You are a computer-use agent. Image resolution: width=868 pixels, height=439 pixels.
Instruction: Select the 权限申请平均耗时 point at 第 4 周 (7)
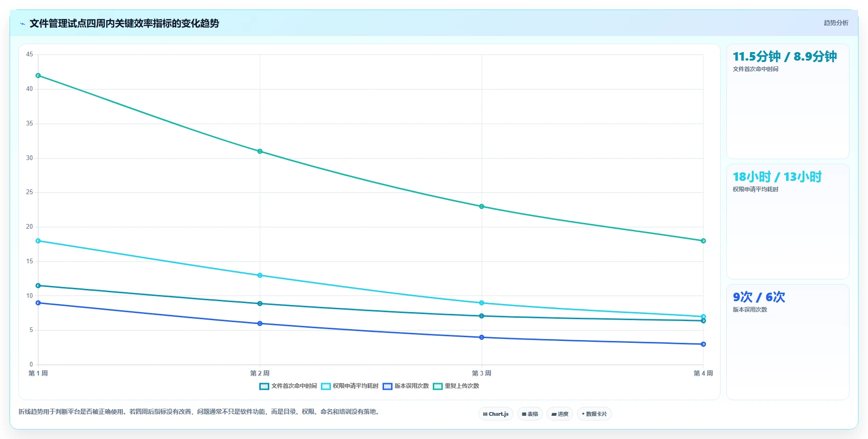704,317
